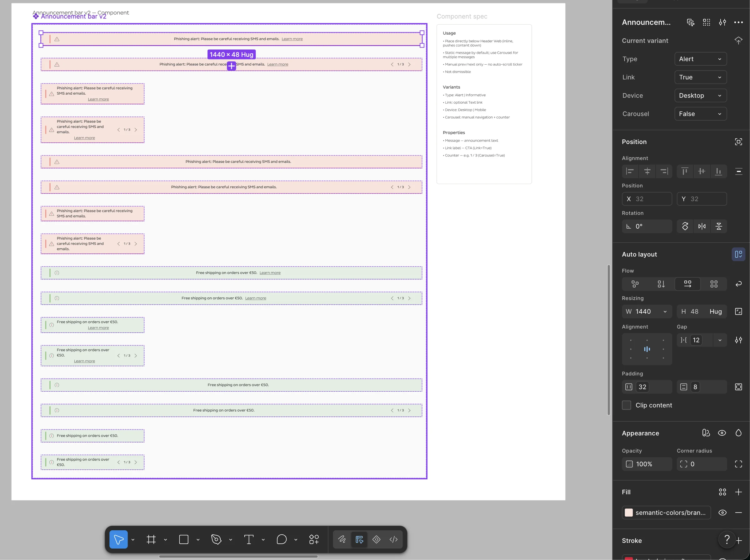Viewport: 750px width, 560px height.
Task: Align selection to the left
Action: [630, 171]
